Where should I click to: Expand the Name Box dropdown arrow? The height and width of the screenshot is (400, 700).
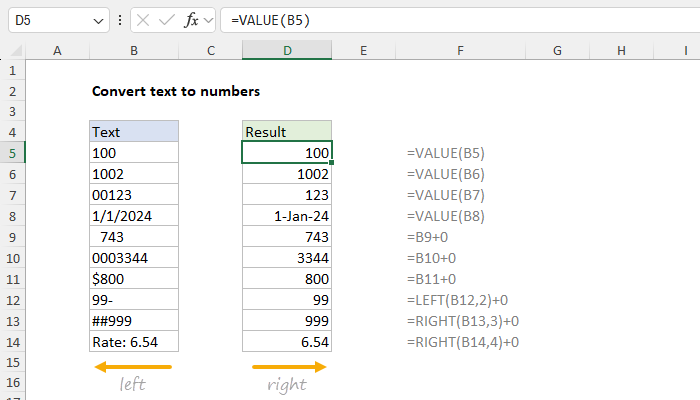(x=98, y=21)
